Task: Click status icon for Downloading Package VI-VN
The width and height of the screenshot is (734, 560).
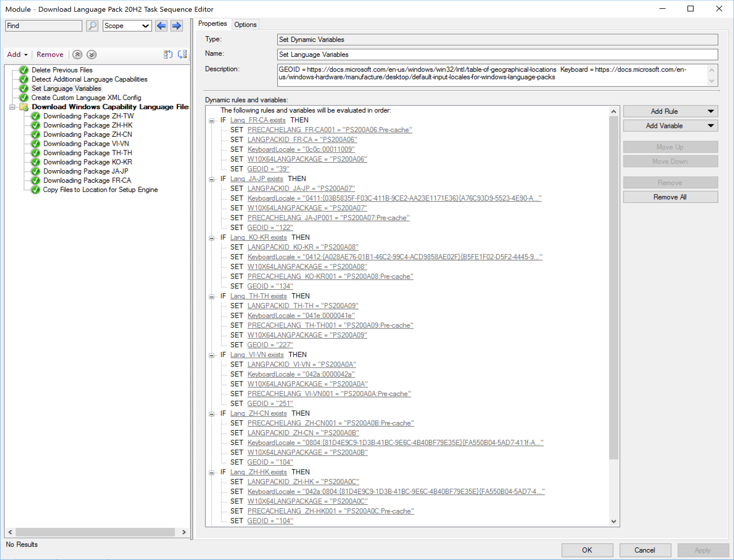Action: click(35, 144)
